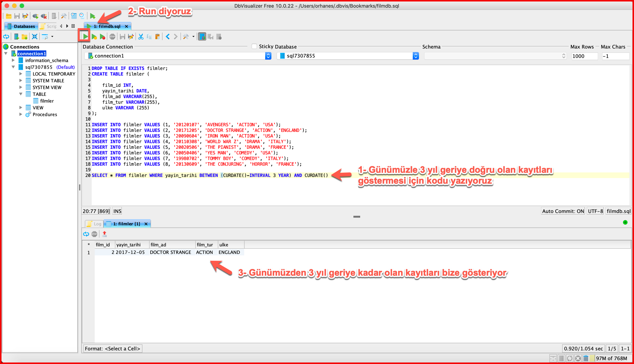The width and height of the screenshot is (634, 364).
Task: Select the 1: filmdb.sql editor tab
Action: [x=107, y=26]
